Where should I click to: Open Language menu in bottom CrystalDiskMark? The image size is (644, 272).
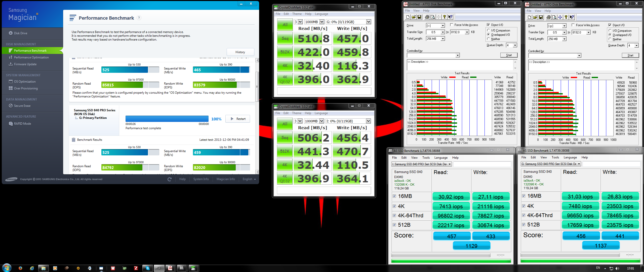click(321, 113)
